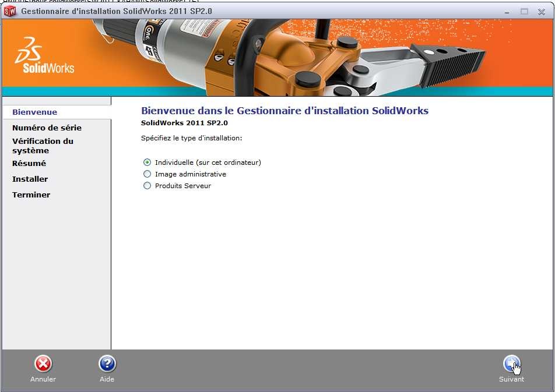Click the window title Gestionnaire d'installation SolidWorks 2011
Screen dimensions: 555x392
click(117, 11)
